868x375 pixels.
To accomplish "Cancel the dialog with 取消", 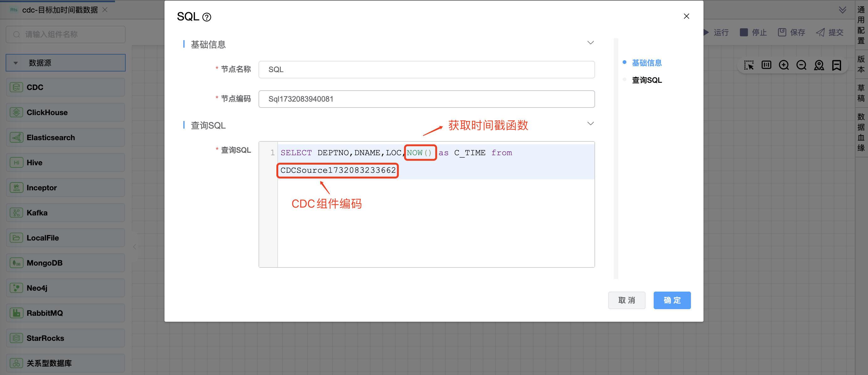I will pyautogui.click(x=626, y=300).
